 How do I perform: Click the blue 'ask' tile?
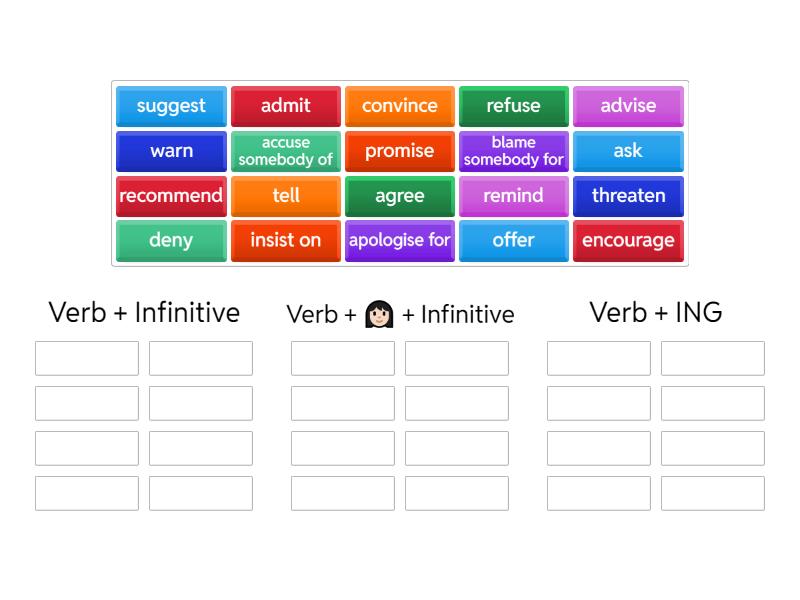coord(628,151)
